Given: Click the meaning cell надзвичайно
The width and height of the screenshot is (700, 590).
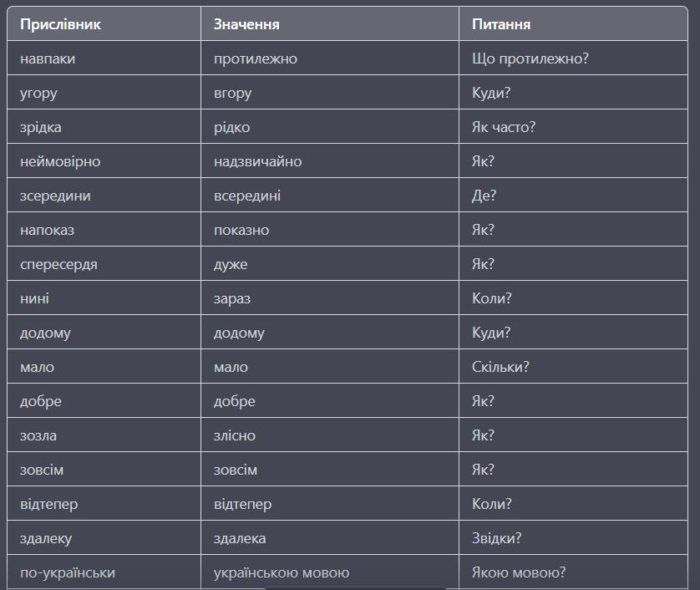Looking at the screenshot, I should pyautogui.click(x=257, y=161).
